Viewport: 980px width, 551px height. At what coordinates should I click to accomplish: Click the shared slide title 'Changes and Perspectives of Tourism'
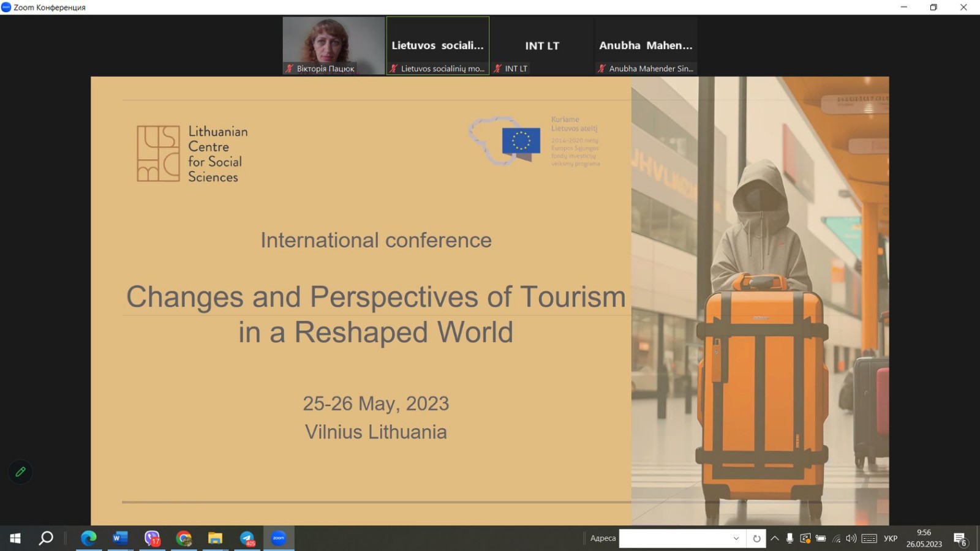click(x=376, y=297)
